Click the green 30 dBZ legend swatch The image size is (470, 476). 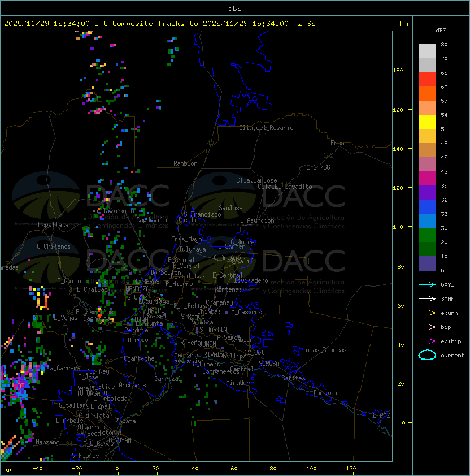click(x=427, y=235)
